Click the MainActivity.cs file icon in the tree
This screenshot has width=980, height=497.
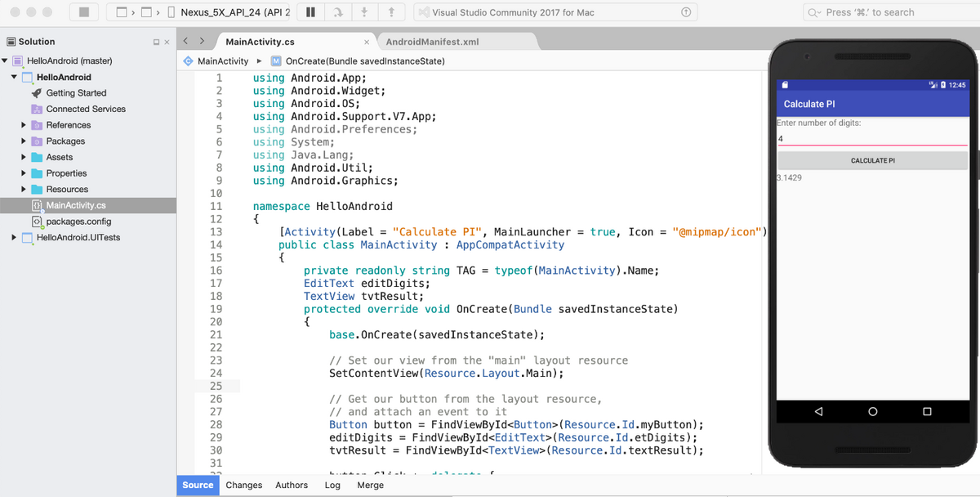37,205
